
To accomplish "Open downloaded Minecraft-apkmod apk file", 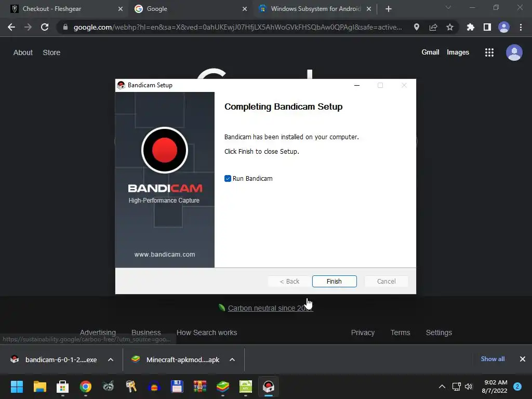I will [177, 360].
